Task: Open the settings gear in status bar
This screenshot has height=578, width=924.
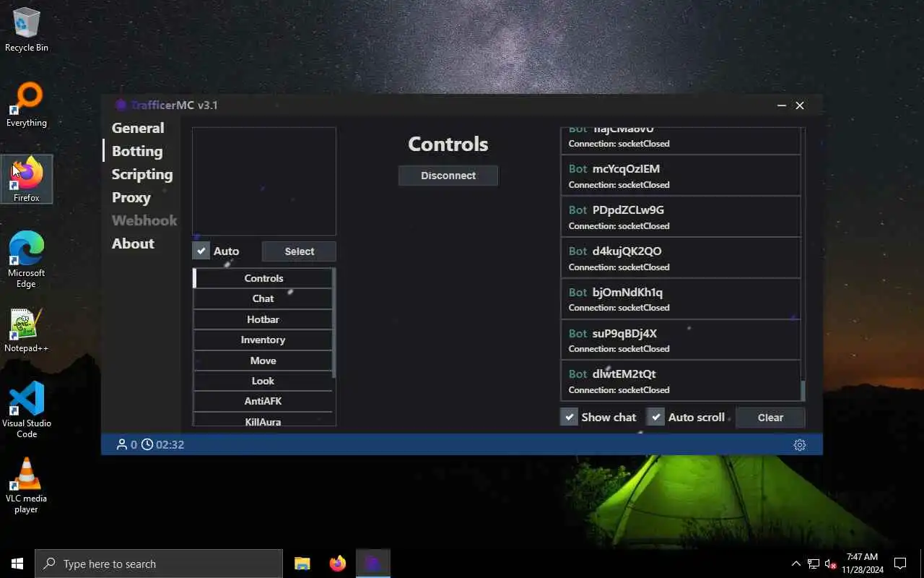Action: [799, 445]
